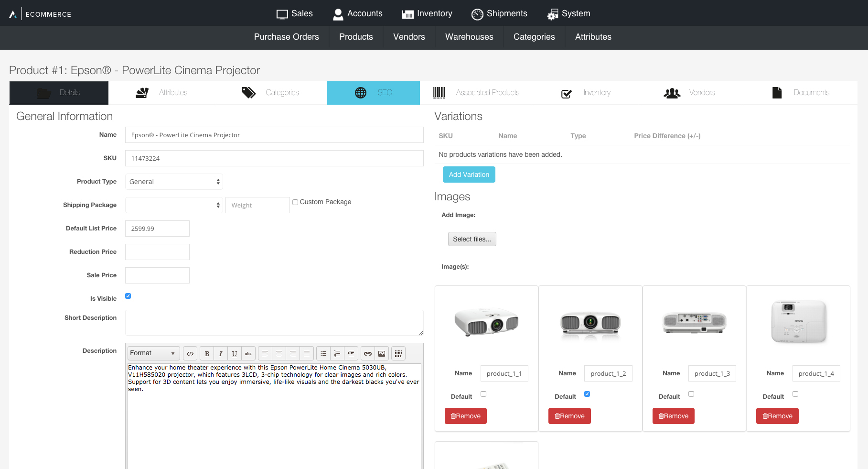
Task: Open Warehouses submenu item
Action: tap(469, 37)
